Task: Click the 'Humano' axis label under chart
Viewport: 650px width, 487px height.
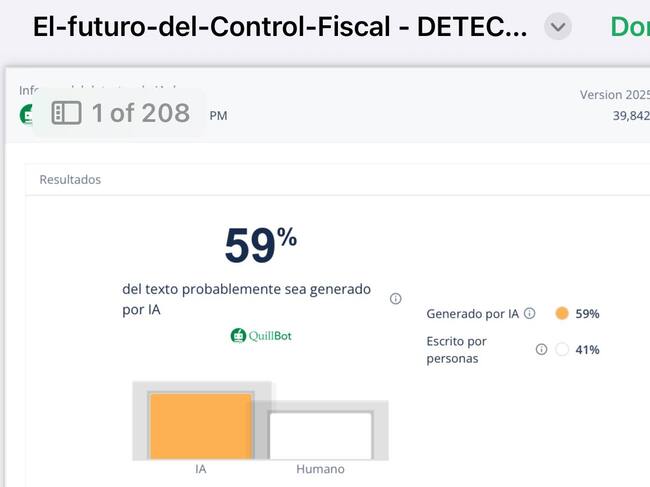Action: tap(320, 469)
